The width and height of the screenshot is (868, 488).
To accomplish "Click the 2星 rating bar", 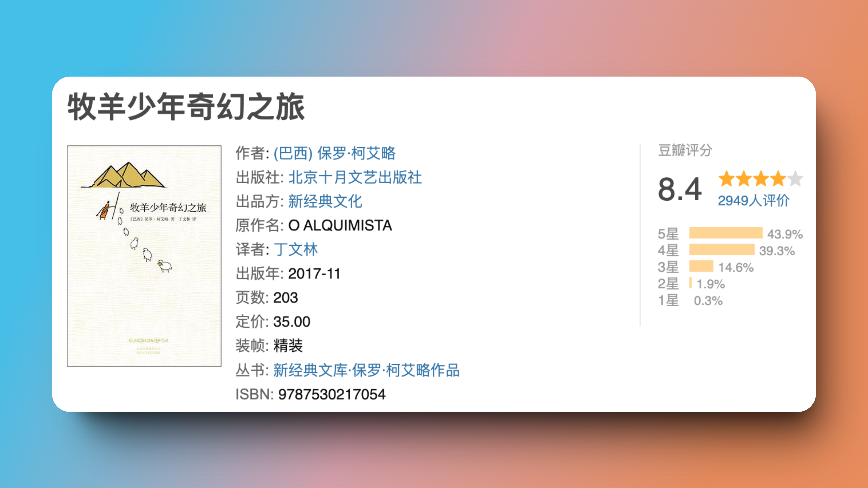I will coord(690,283).
